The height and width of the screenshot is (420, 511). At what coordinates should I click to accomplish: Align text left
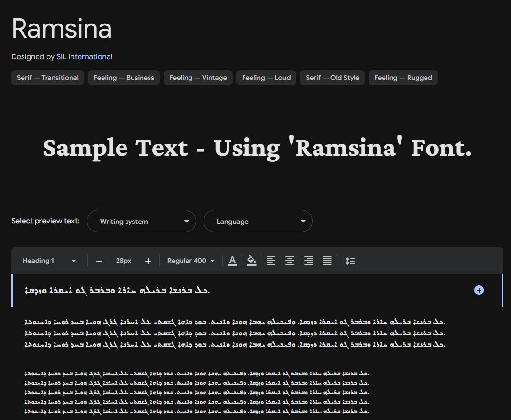pos(271,261)
